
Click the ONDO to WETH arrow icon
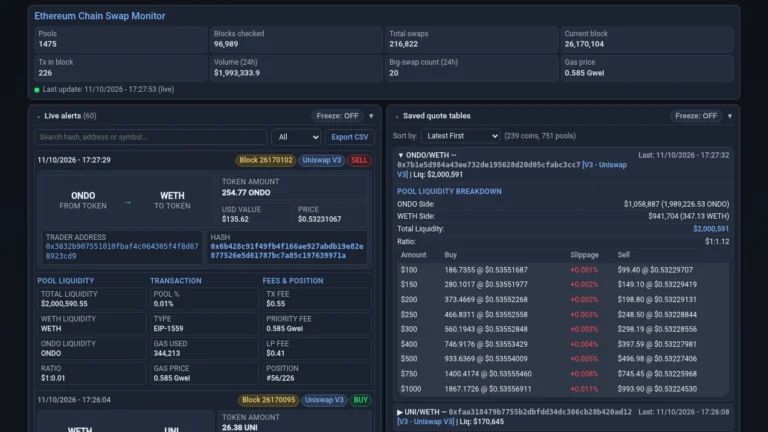point(128,202)
